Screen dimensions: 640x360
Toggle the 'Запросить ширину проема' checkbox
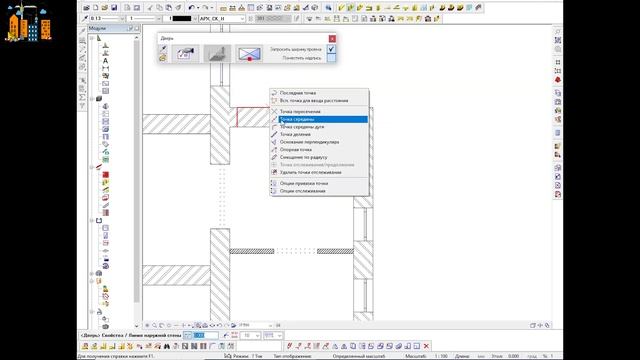(331, 49)
